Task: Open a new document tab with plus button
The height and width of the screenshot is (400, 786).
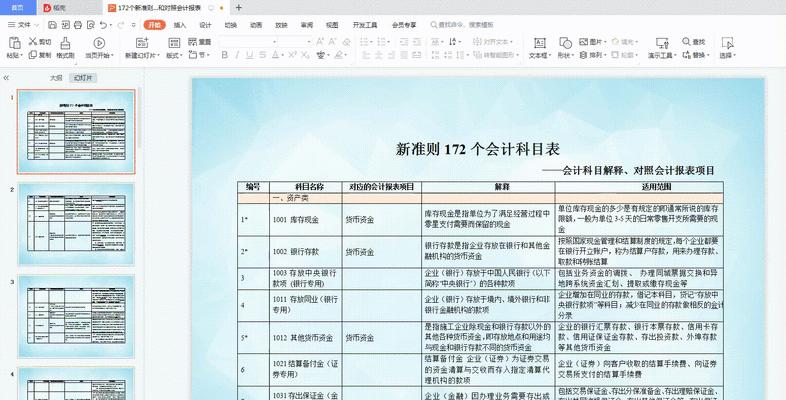Action: pyautogui.click(x=239, y=8)
